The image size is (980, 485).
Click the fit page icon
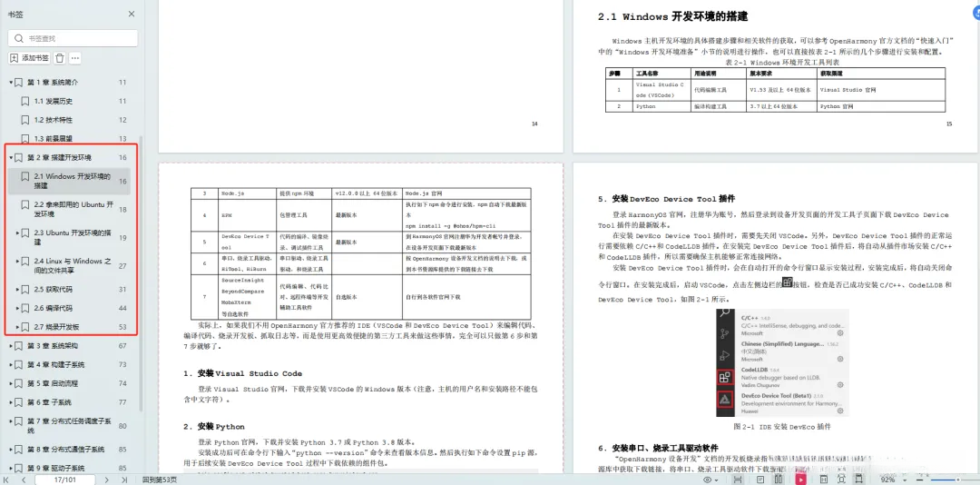(842, 480)
